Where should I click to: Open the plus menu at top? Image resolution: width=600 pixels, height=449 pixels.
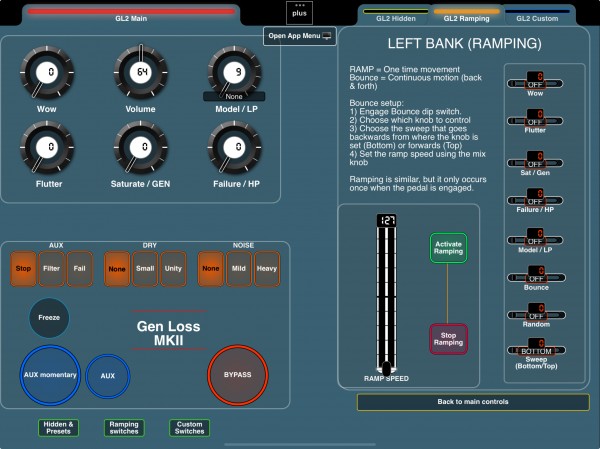point(299,13)
